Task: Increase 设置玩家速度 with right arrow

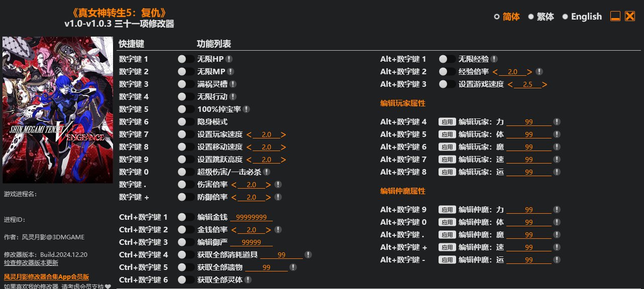Action: [x=283, y=134]
